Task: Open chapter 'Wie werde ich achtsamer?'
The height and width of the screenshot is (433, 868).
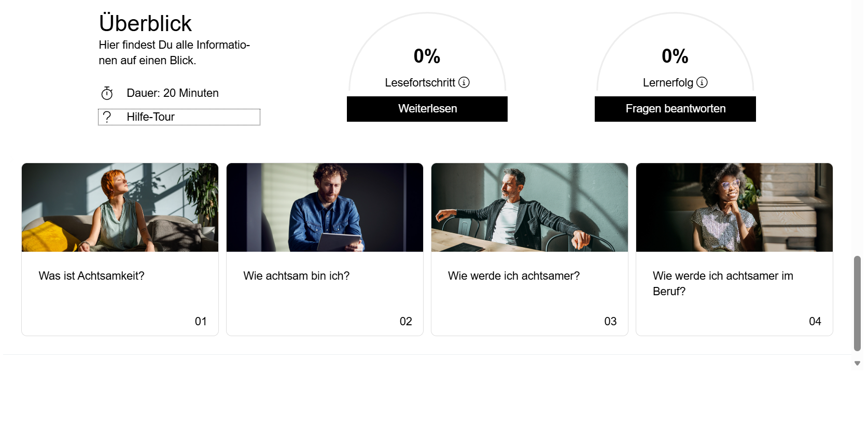Action: coord(514,276)
